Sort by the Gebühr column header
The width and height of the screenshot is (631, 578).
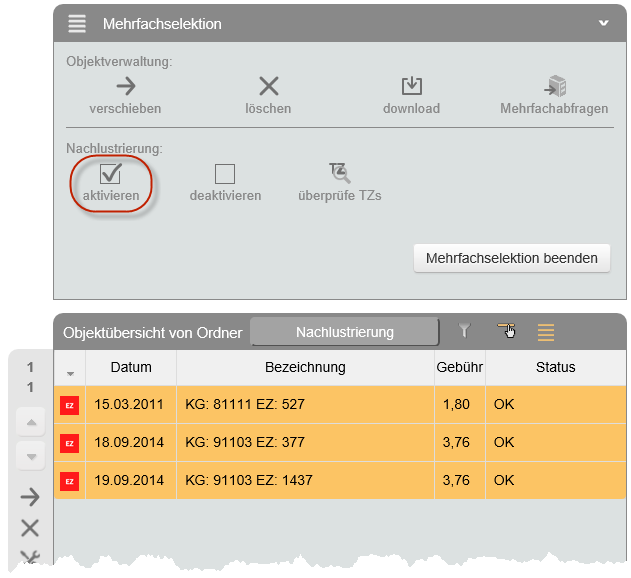click(x=460, y=367)
